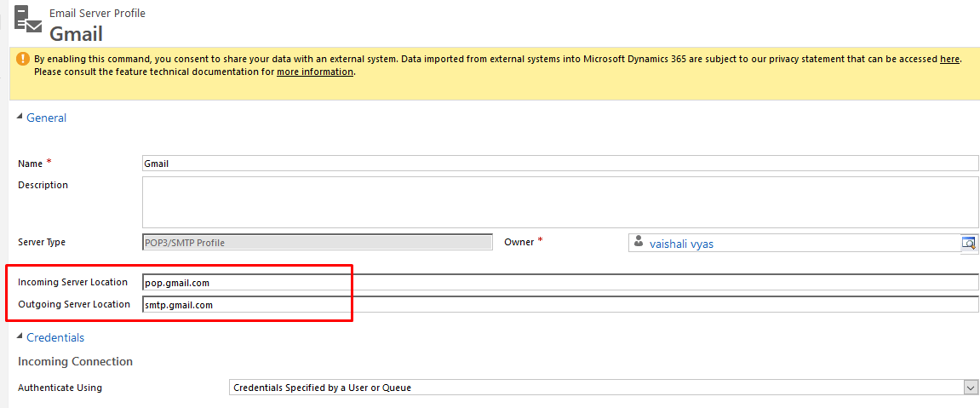Collapse the Credentials section triangle
980x408 pixels.
coord(20,337)
